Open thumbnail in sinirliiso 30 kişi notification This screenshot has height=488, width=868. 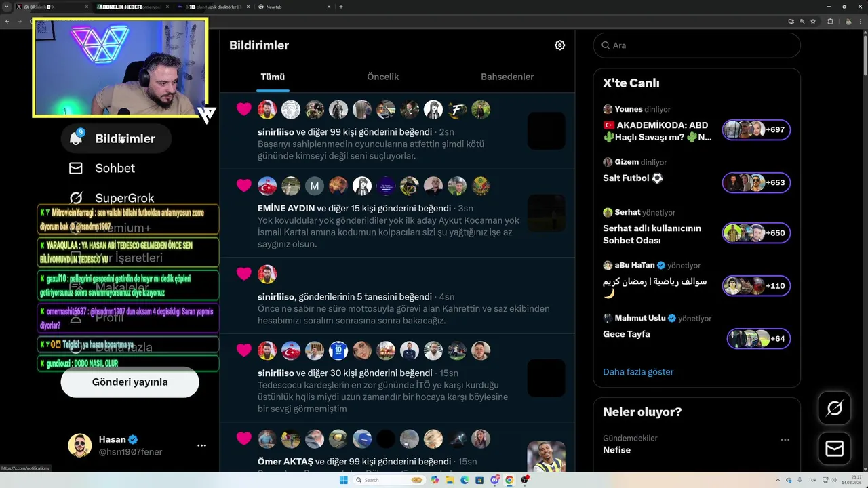(x=546, y=378)
